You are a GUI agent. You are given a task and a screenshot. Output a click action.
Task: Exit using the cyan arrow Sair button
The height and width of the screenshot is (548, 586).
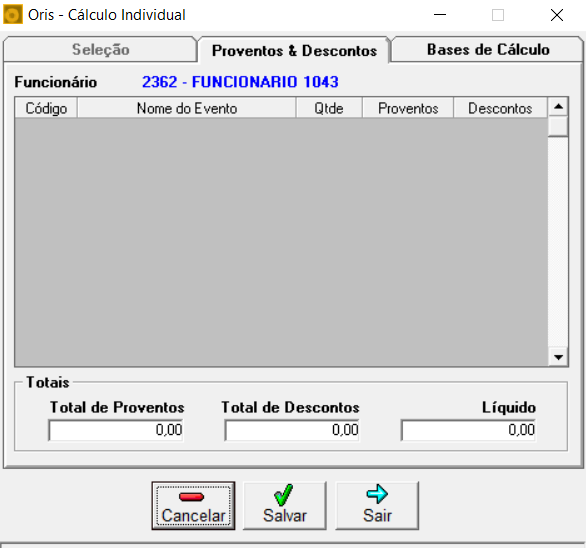tap(377, 505)
